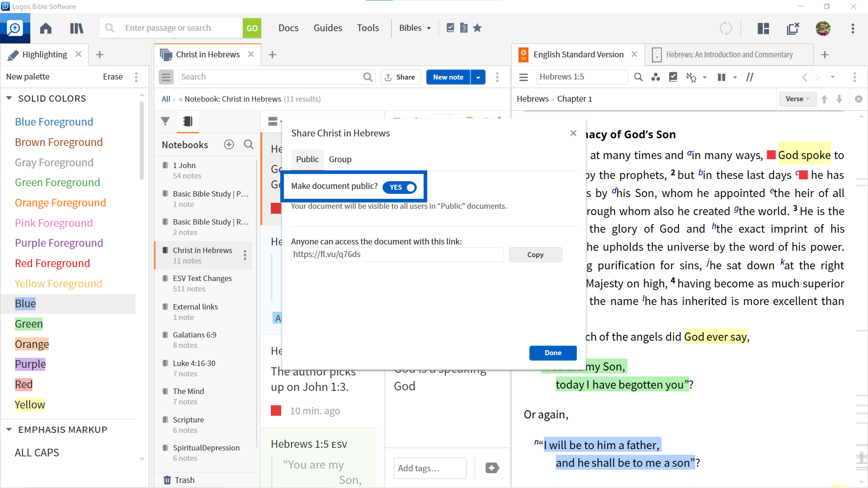Open the Verse navigation dropdown

(797, 99)
